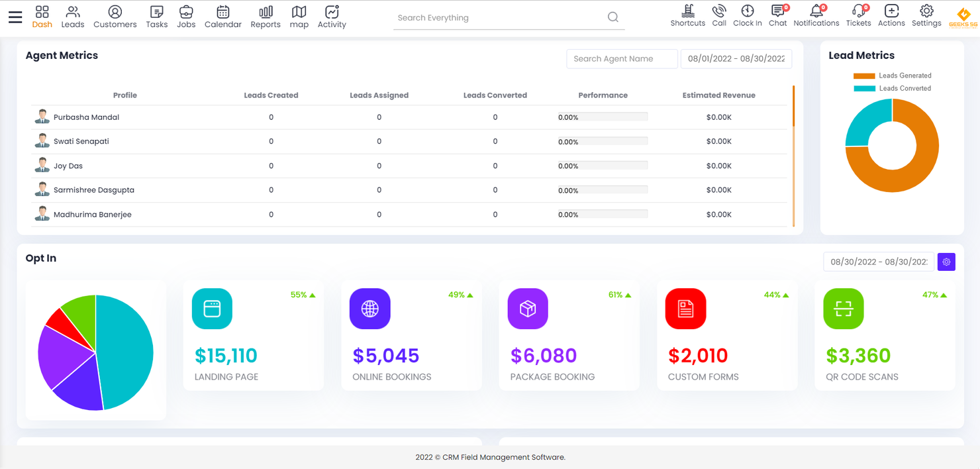Image resolution: width=980 pixels, height=469 pixels.
Task: Open the Calendar icon in navbar
Action: coord(223,17)
